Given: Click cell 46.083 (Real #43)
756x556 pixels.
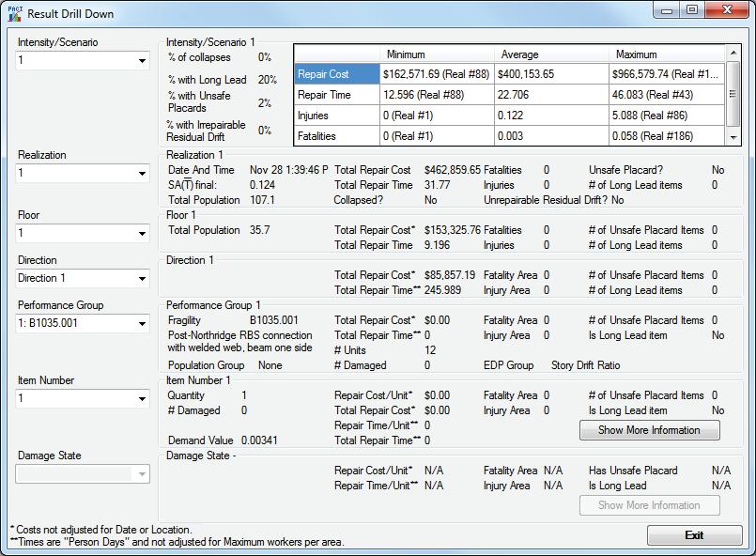Looking at the screenshot, I should pyautogui.click(x=667, y=95).
